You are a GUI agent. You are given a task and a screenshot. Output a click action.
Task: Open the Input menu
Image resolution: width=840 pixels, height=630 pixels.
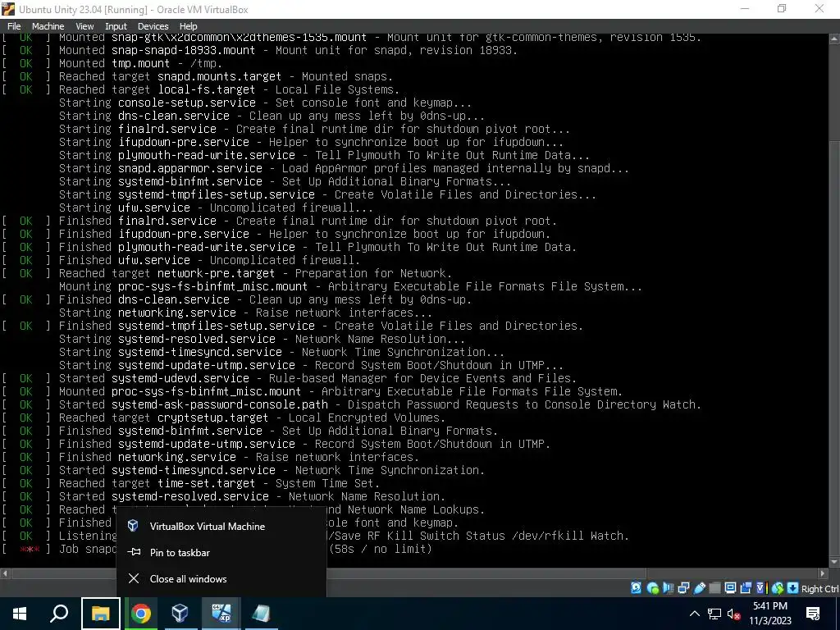tap(116, 26)
